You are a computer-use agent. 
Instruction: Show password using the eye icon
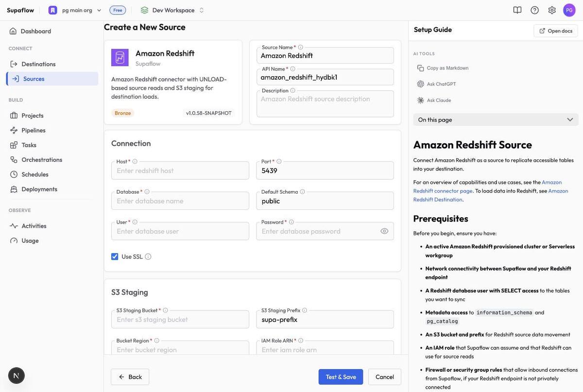[x=384, y=231]
